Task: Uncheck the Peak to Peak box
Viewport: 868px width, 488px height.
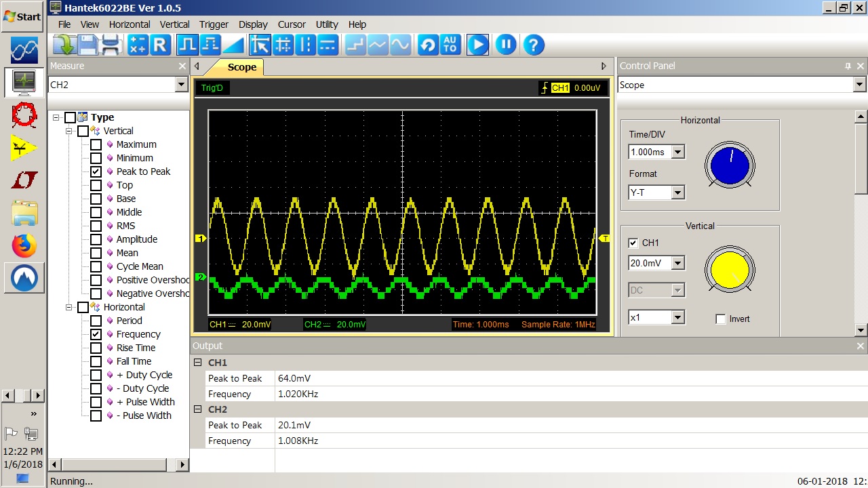Action: pyautogui.click(x=96, y=171)
